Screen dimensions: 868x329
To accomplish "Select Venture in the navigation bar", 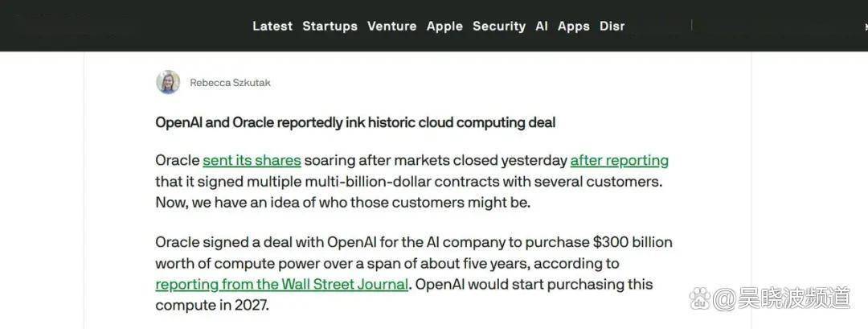I will 391,26.
